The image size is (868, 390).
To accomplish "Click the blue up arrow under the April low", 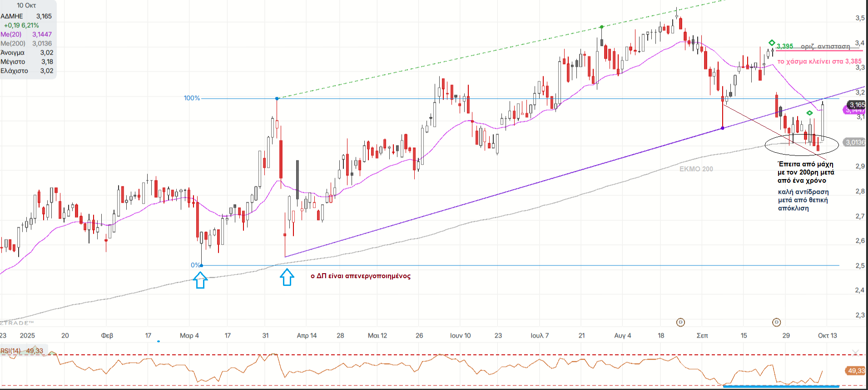I will click(287, 277).
